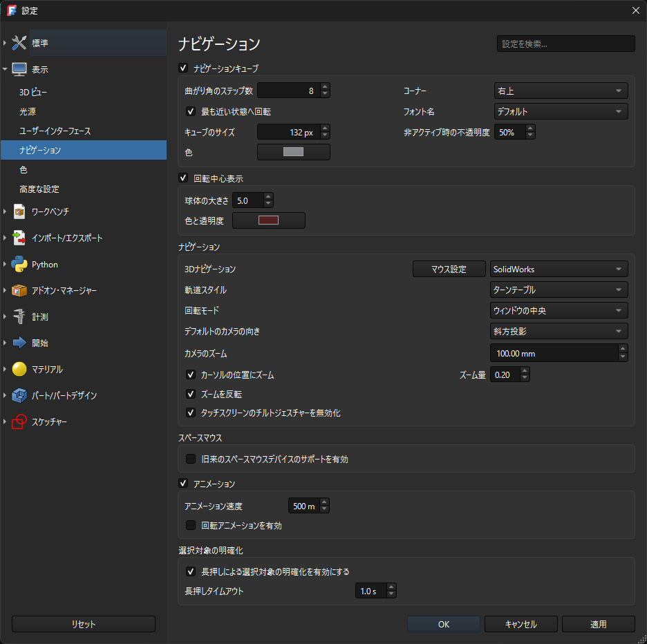
Task: Click the 表示 monitor icon
Action: (19, 69)
